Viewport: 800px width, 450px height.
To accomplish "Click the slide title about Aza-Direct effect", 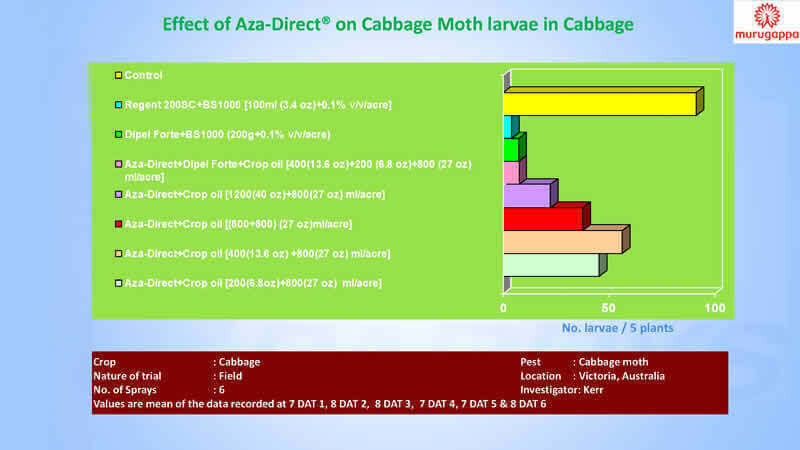I will coord(399,23).
